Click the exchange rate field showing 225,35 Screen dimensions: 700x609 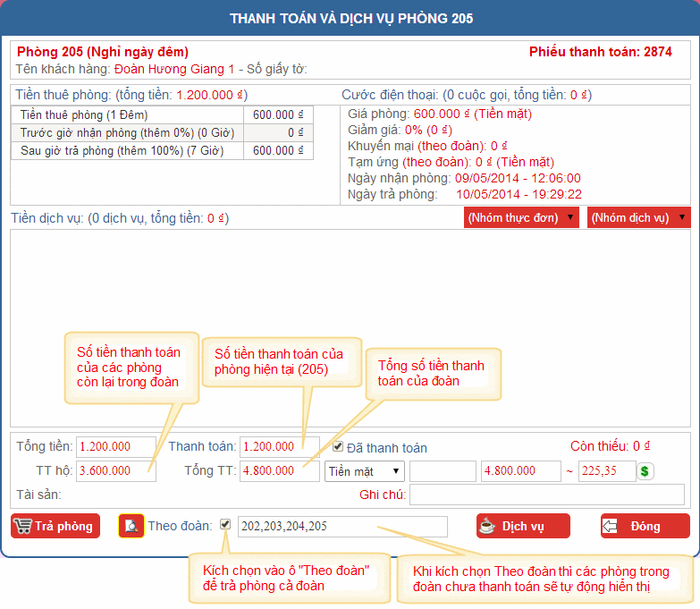pyautogui.click(x=606, y=470)
